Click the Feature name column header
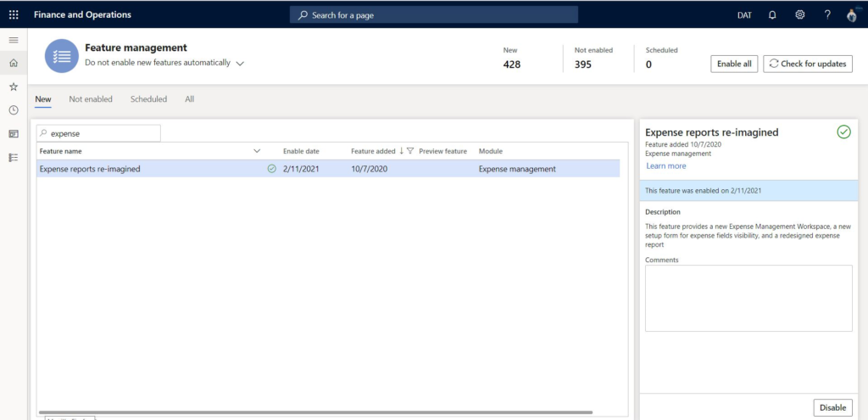868x420 pixels. [61, 151]
